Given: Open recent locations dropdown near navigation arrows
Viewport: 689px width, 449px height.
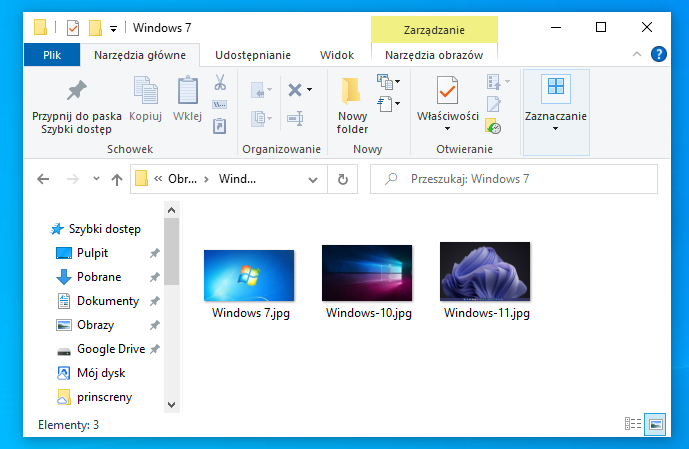Looking at the screenshot, I should pos(96,178).
